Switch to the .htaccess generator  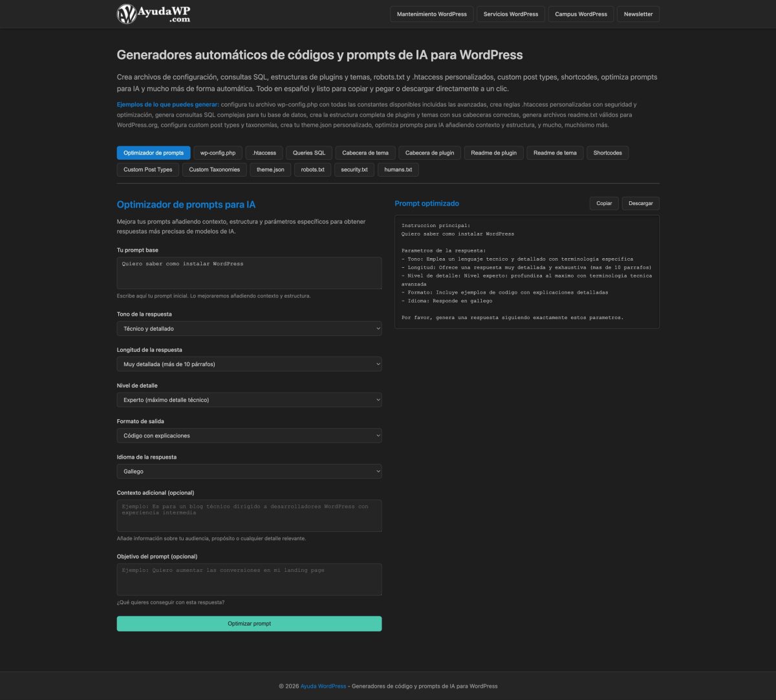(264, 153)
